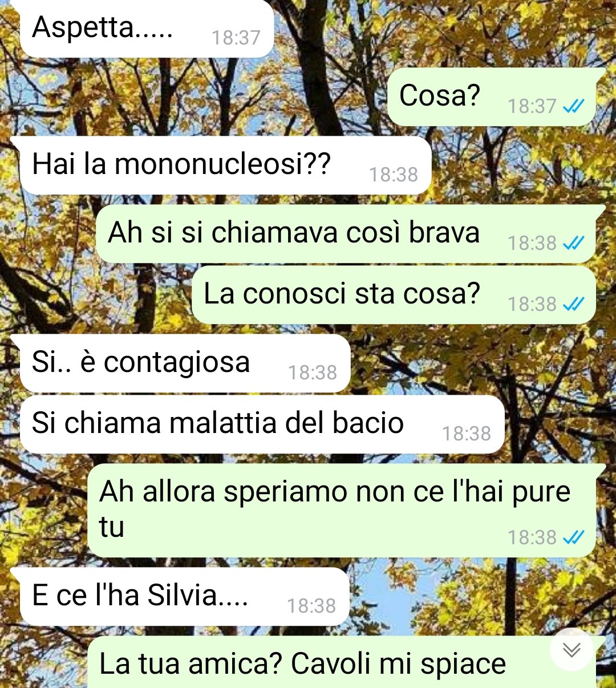Tap the blue read ticks on "Cosa?"
Image resolution: width=616 pixels, height=688 pixels.
573,106
